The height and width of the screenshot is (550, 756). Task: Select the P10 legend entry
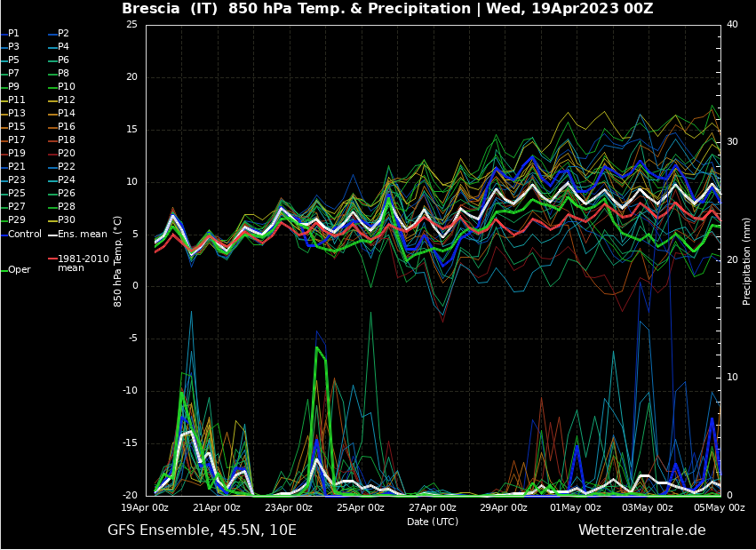(67, 86)
